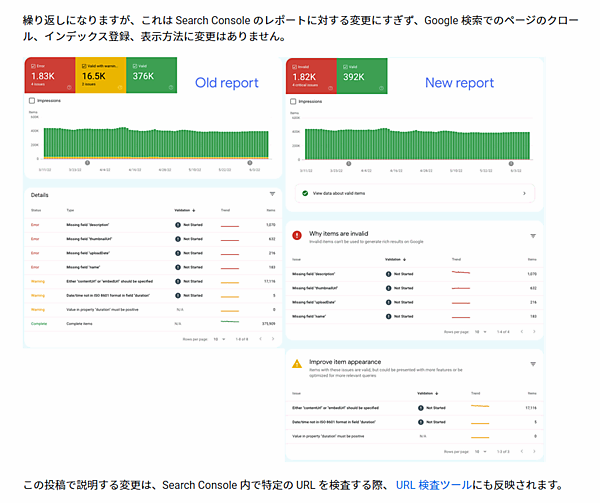Select the green 376K Valid tab
Image resolution: width=600 pixels, height=503 pixels.
(152, 75)
